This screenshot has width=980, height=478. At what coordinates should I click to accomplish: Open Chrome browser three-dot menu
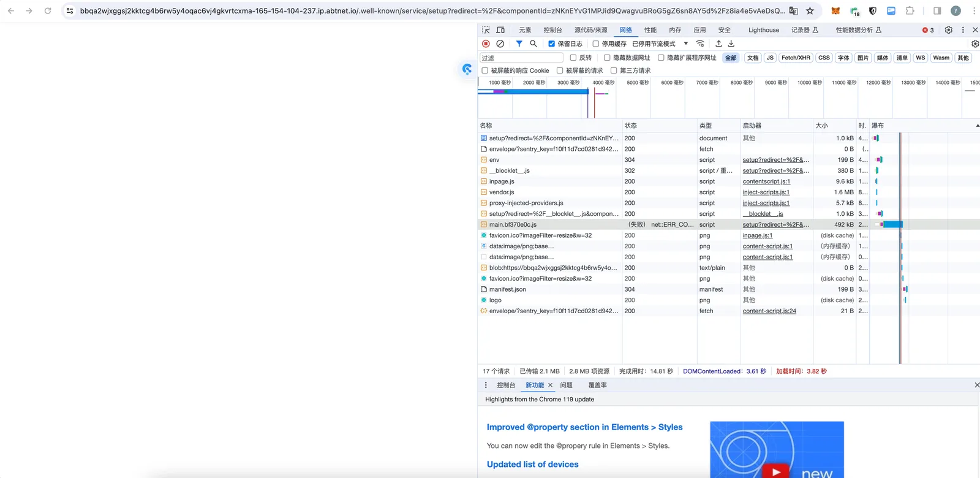pos(974,11)
